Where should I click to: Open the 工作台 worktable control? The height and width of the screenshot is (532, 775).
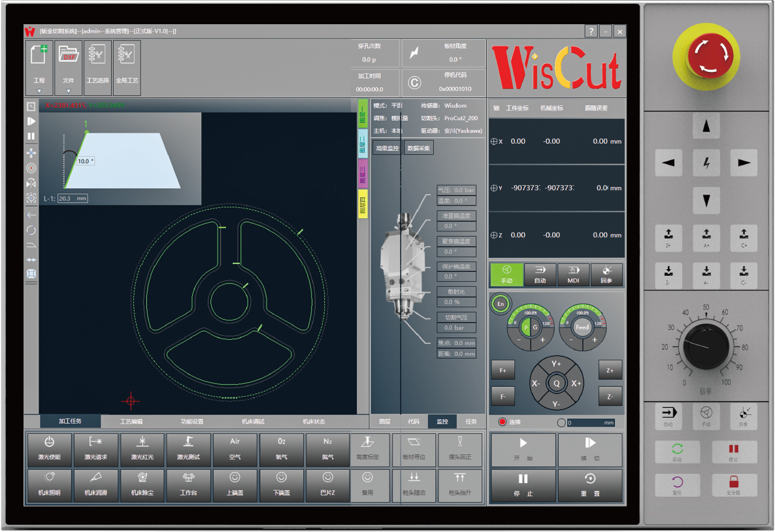click(189, 486)
